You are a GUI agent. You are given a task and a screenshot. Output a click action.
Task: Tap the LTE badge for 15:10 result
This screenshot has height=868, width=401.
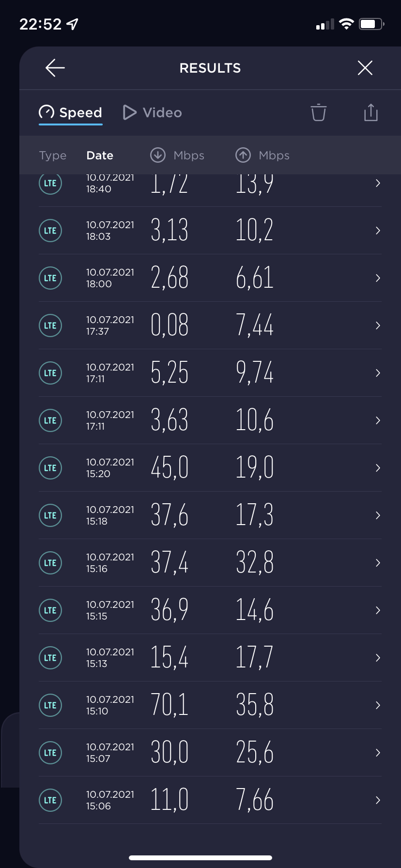[x=50, y=705]
